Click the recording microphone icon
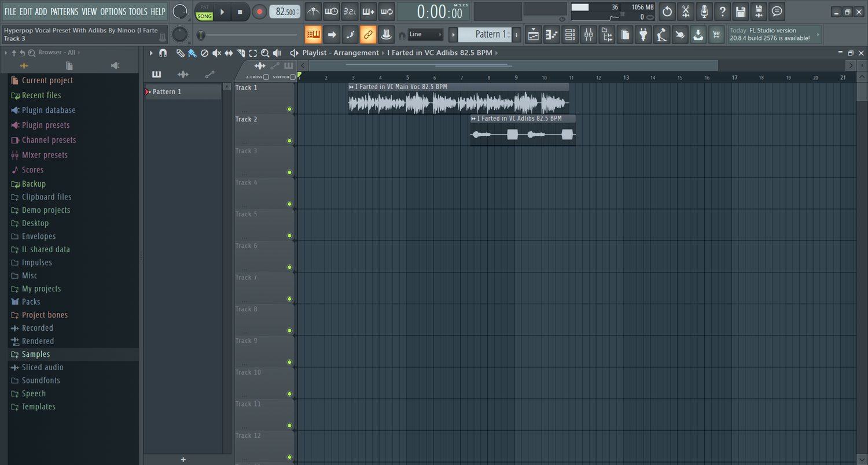This screenshot has width=868, height=465. pos(704,12)
